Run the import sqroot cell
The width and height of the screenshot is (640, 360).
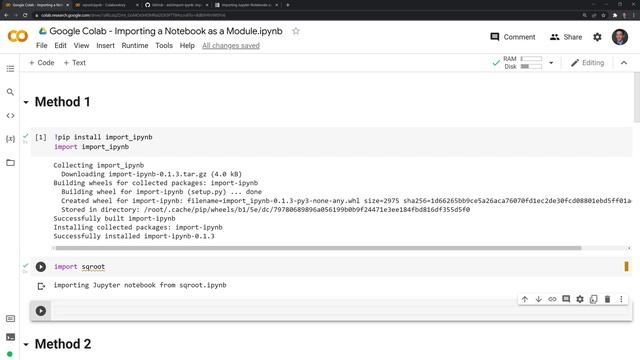[41, 267]
